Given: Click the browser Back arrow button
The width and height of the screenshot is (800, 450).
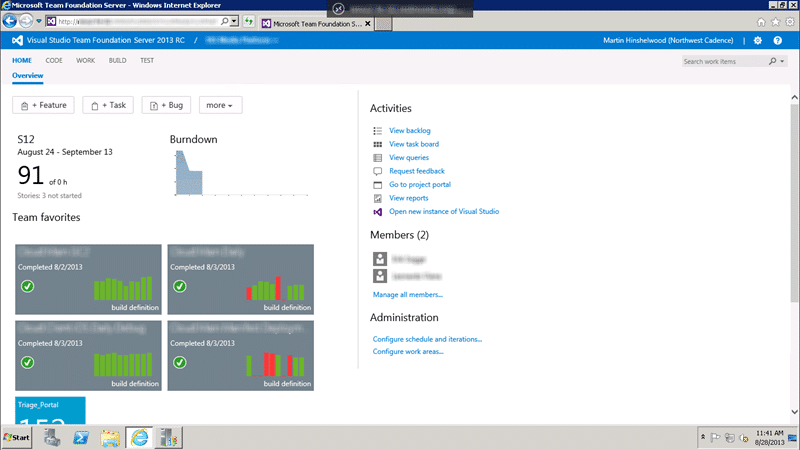Looking at the screenshot, I should (x=9, y=21).
